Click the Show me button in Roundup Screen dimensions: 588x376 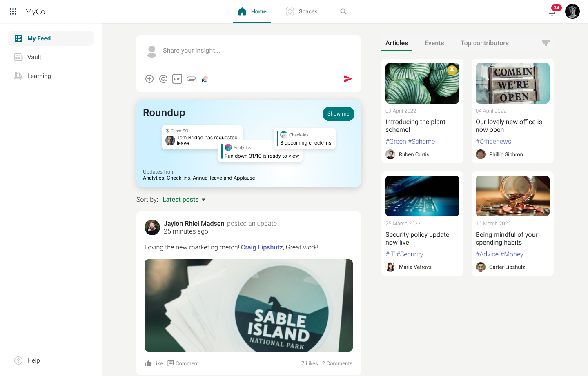338,114
